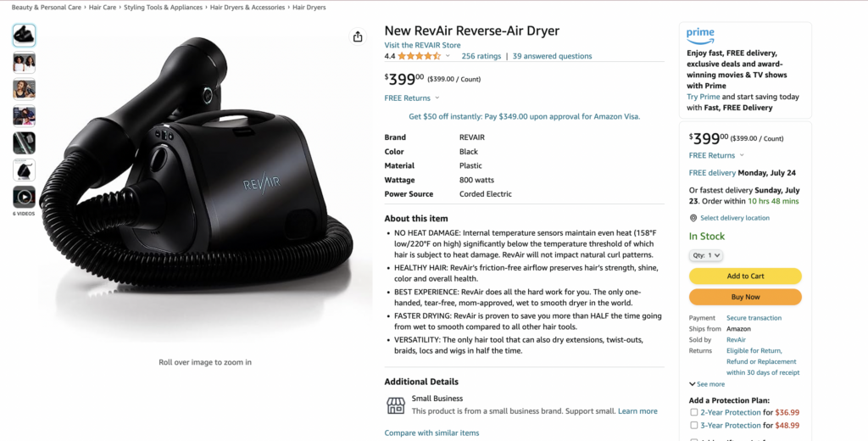Click the Buy Now button
868x441 pixels.
click(745, 297)
